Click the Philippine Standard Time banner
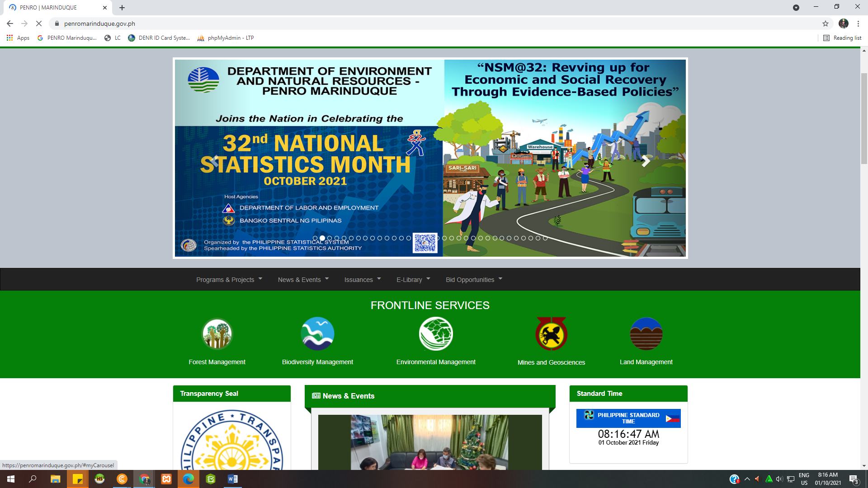Image resolution: width=868 pixels, height=488 pixels. (x=628, y=418)
